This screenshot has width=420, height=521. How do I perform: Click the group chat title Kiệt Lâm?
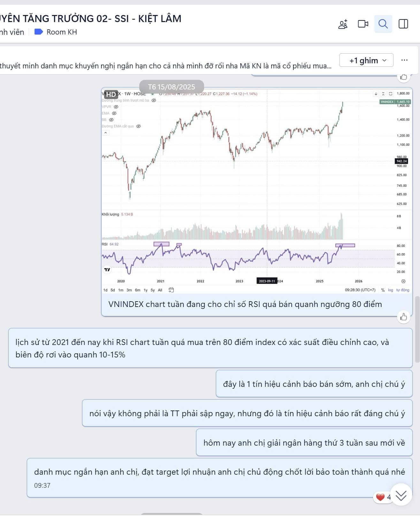(91, 19)
